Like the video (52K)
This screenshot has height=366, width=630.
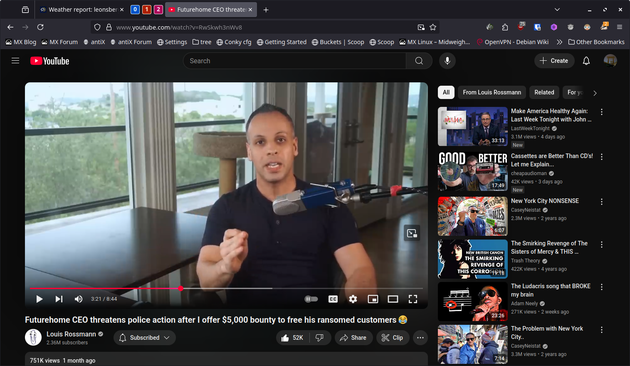point(292,338)
